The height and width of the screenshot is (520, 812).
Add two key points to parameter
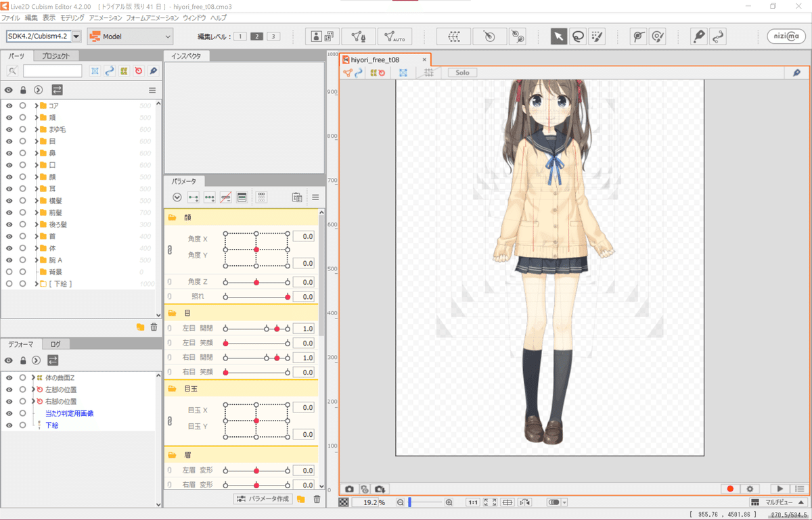click(x=194, y=197)
